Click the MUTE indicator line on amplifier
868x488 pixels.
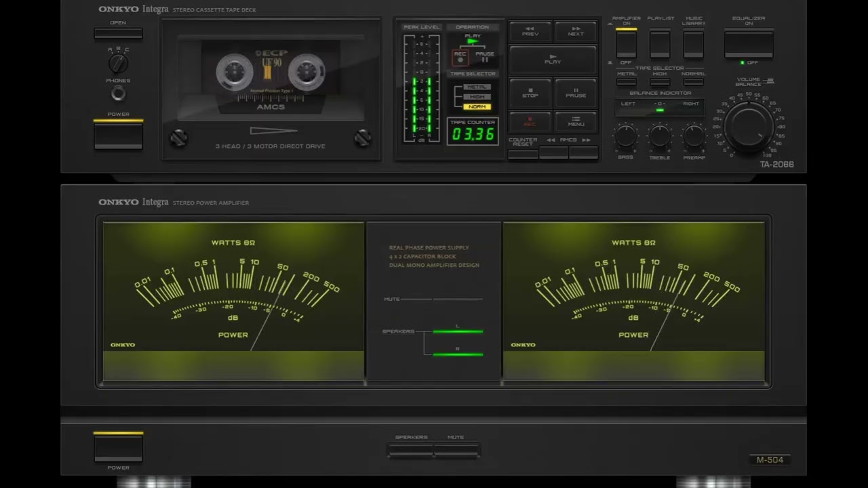pyautogui.click(x=458, y=299)
